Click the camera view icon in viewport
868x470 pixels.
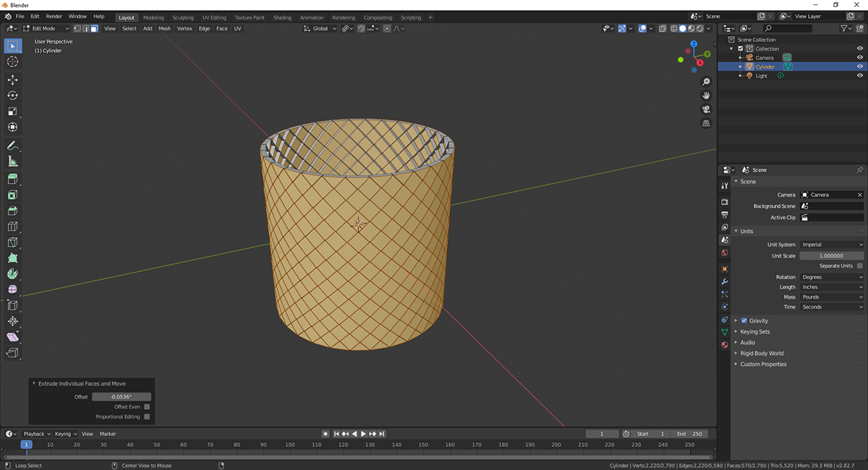point(706,109)
